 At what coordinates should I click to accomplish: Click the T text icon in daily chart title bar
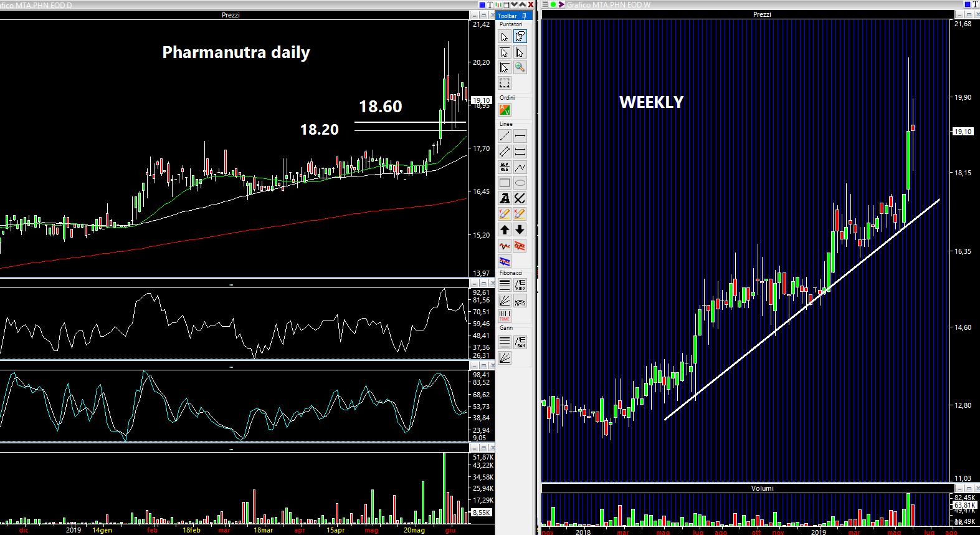coord(490,4)
